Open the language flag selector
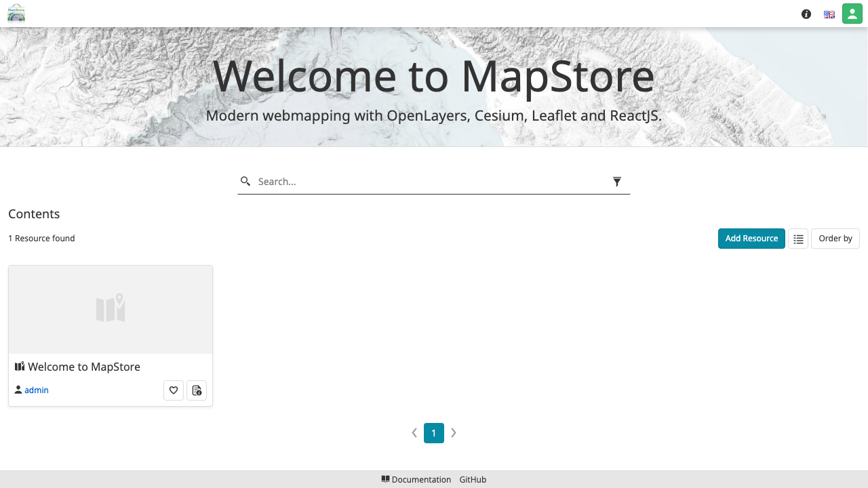The width and height of the screenshot is (868, 488). 829,14
